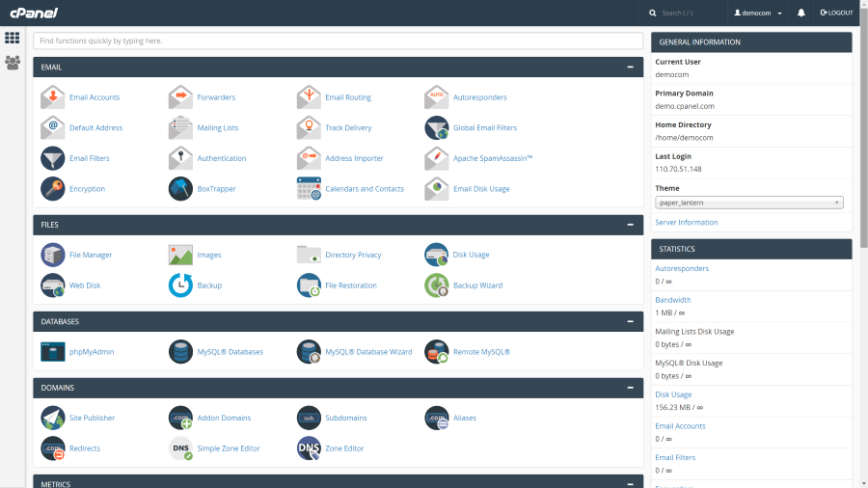The width and height of the screenshot is (868, 488).
Task: Focus the Find functions quickly input field
Action: pos(338,41)
